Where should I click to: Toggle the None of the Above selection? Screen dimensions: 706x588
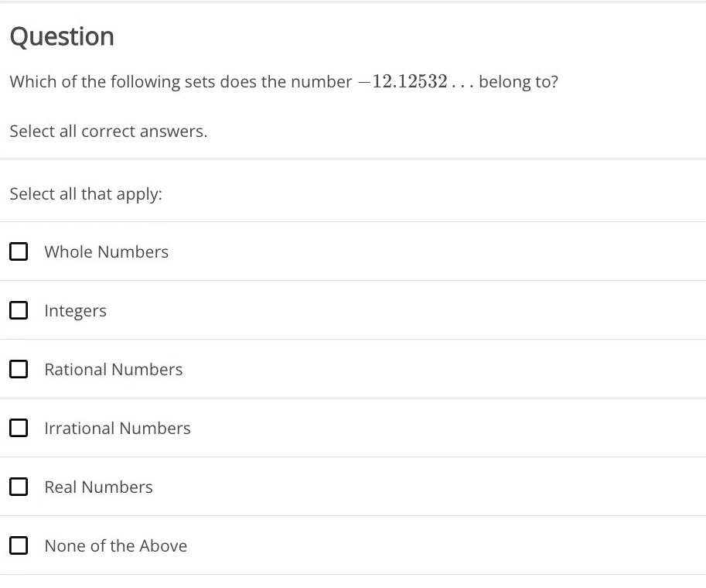coord(19,545)
